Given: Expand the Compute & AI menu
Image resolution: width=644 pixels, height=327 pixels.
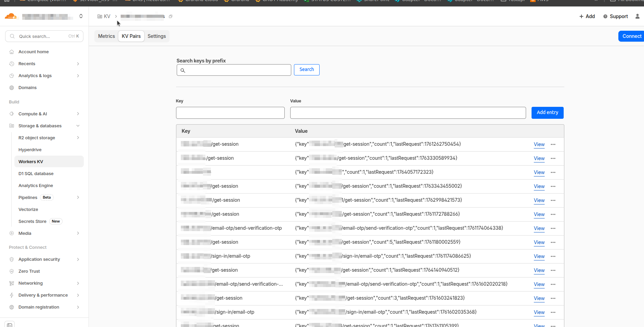Looking at the screenshot, I should tap(78, 114).
